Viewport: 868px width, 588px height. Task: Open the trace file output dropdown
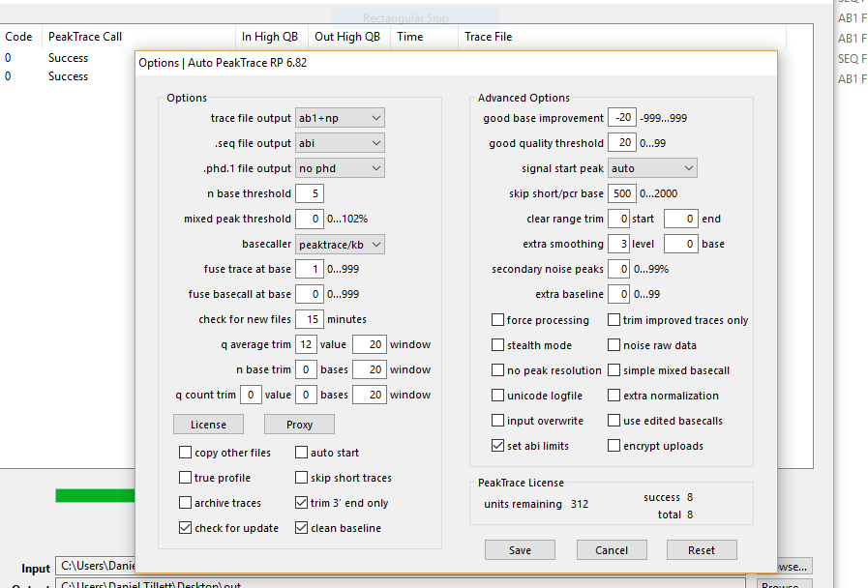point(340,118)
